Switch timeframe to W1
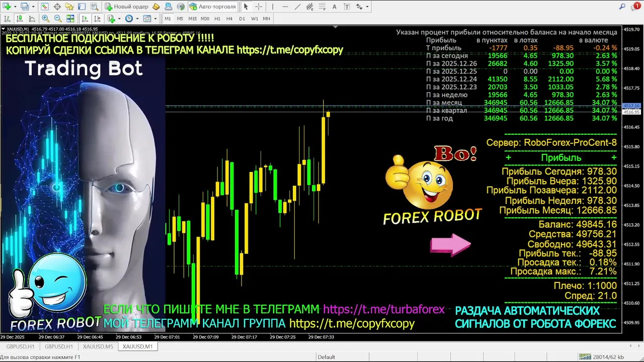The width and height of the screenshot is (644, 362). [254, 19]
